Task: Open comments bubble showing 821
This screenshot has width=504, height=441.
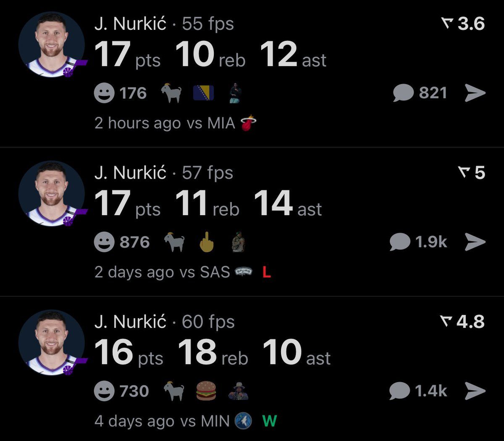Action: pos(404,93)
